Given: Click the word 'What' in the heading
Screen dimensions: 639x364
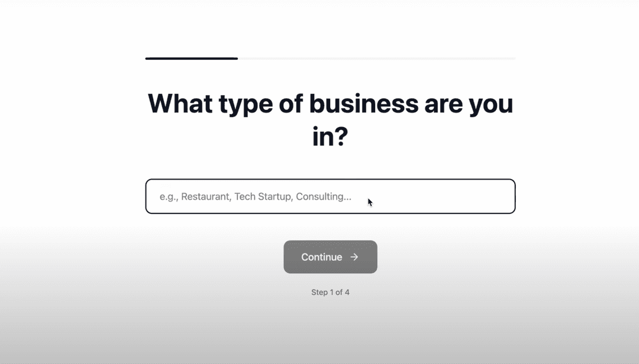Looking at the screenshot, I should [180, 104].
